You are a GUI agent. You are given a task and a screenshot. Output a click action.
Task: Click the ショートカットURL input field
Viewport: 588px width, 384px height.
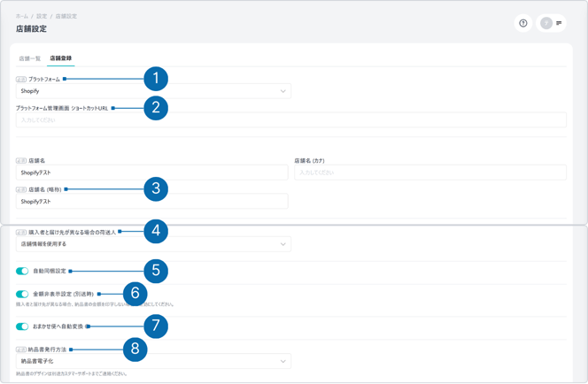pyautogui.click(x=291, y=120)
